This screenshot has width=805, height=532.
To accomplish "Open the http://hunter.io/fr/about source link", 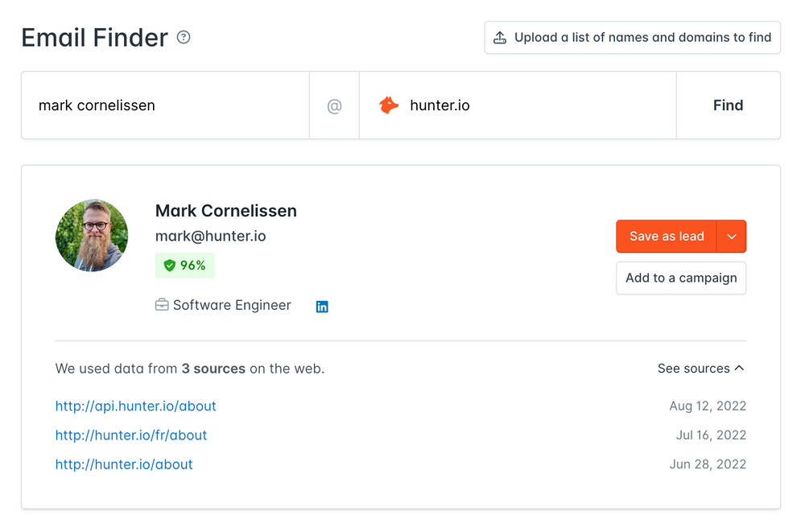I will click(x=131, y=435).
